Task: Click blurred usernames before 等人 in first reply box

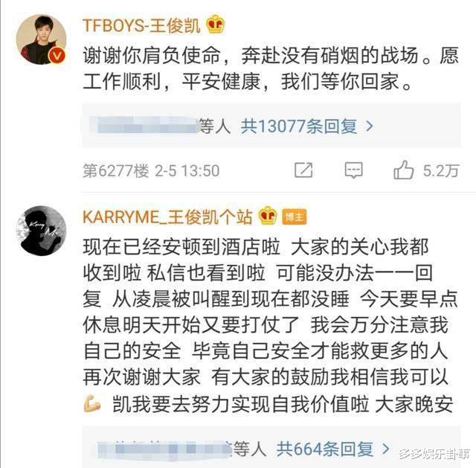Action: tap(147, 126)
